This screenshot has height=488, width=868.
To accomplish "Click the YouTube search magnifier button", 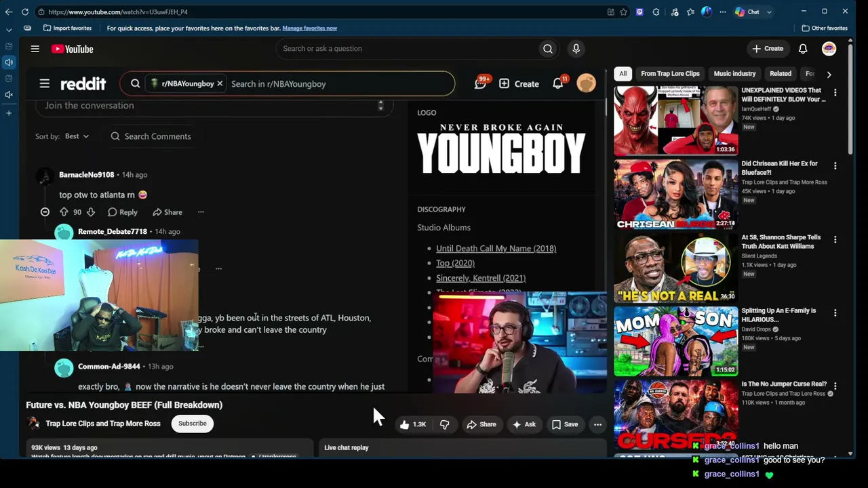I will pyautogui.click(x=548, y=49).
